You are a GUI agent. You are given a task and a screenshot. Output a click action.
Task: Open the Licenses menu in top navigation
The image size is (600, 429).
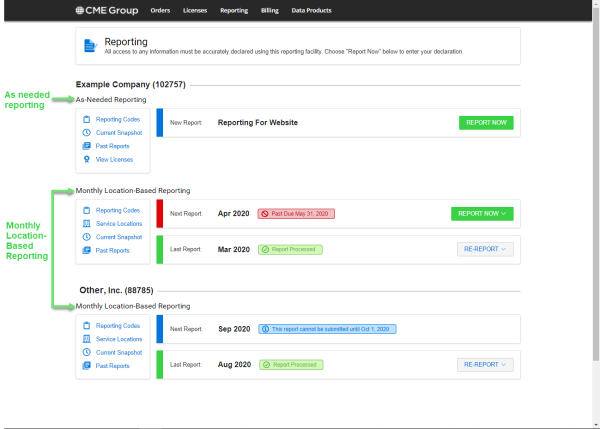tap(195, 10)
